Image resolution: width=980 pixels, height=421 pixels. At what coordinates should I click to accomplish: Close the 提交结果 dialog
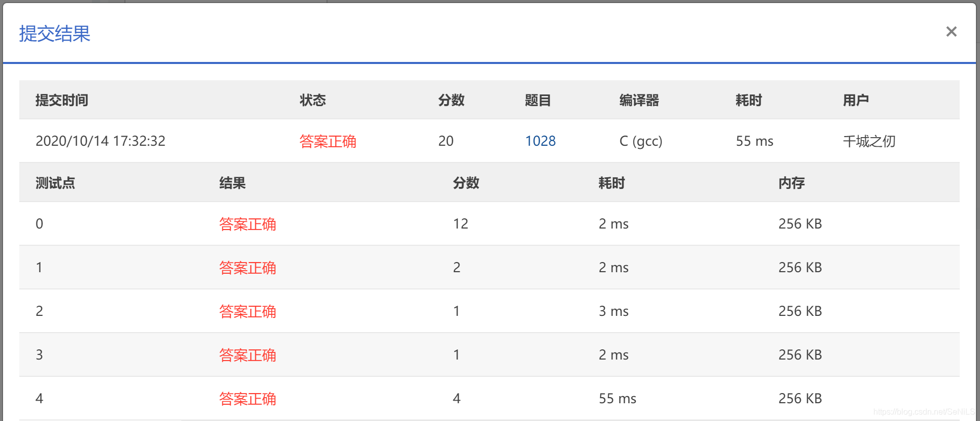[x=951, y=31]
